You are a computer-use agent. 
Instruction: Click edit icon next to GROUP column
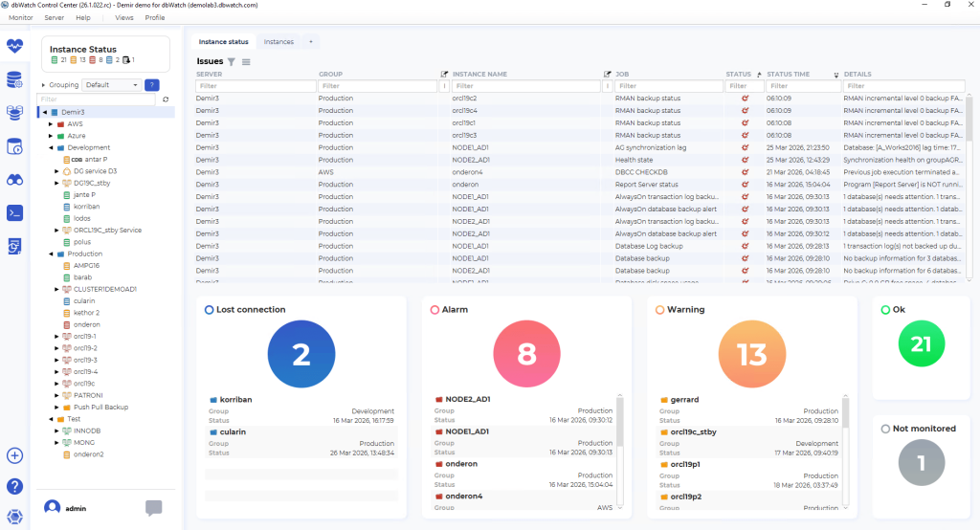tap(444, 74)
